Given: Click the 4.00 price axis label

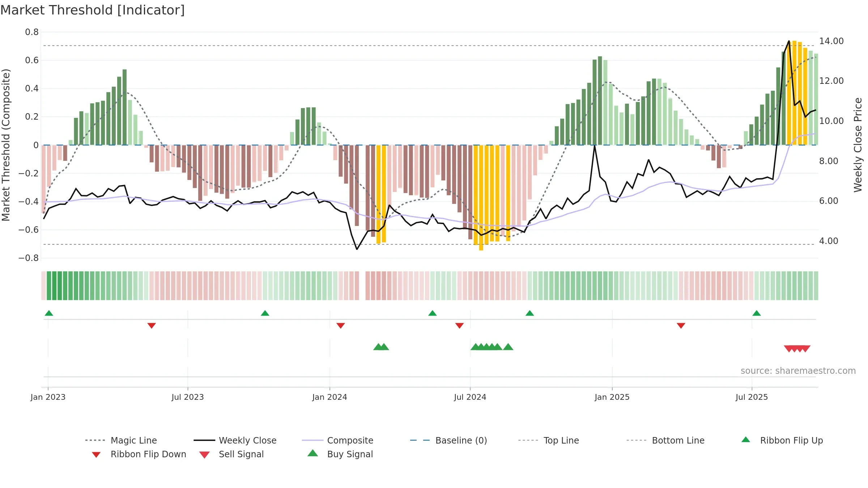Looking at the screenshot, I should (829, 241).
